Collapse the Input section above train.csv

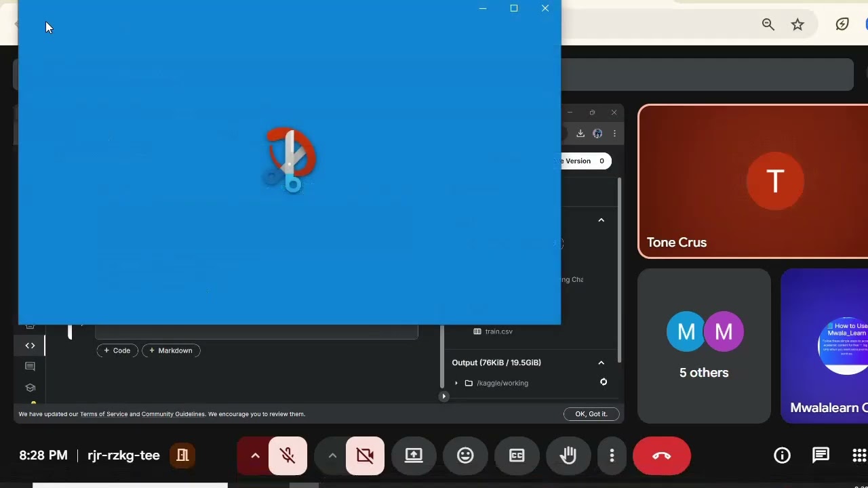click(601, 220)
